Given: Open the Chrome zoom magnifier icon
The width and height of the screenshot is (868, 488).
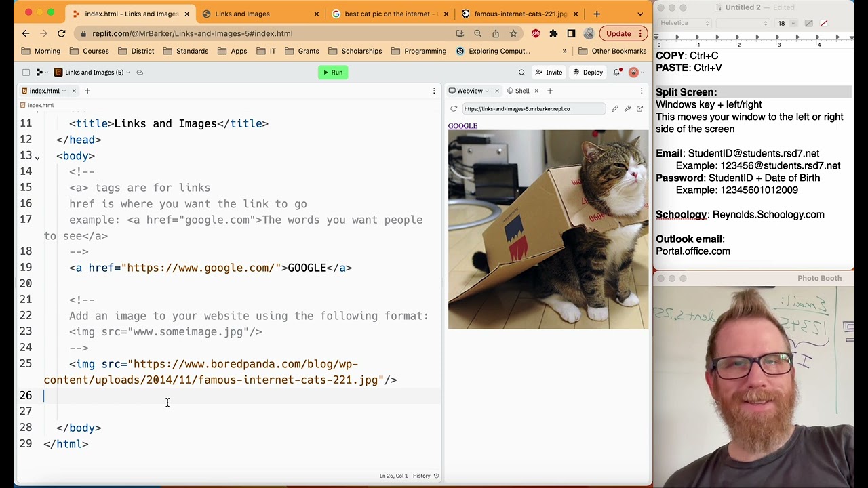Looking at the screenshot, I should tap(477, 33).
